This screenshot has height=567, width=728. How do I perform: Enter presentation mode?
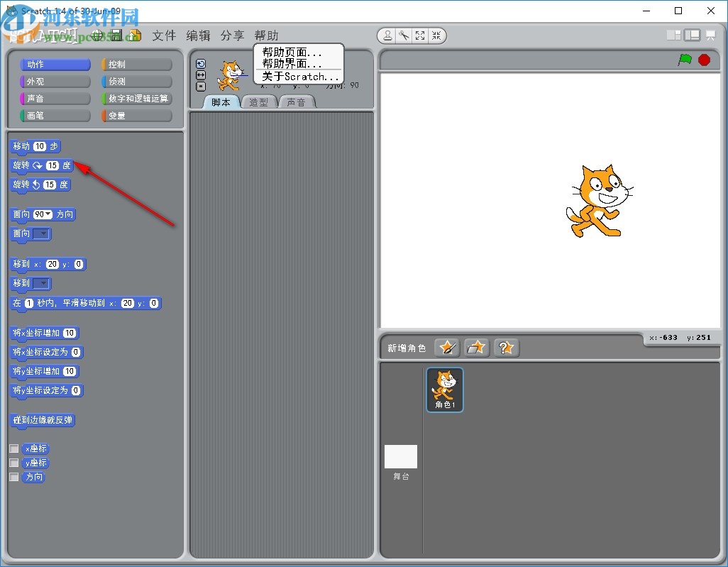pyautogui.click(x=710, y=35)
